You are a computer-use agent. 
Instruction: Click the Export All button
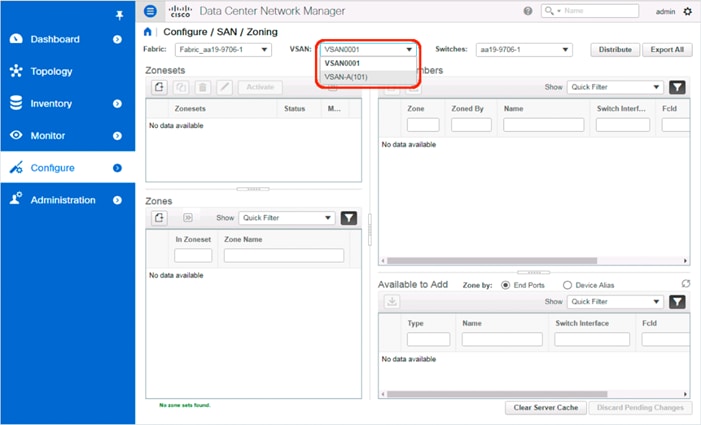click(667, 50)
